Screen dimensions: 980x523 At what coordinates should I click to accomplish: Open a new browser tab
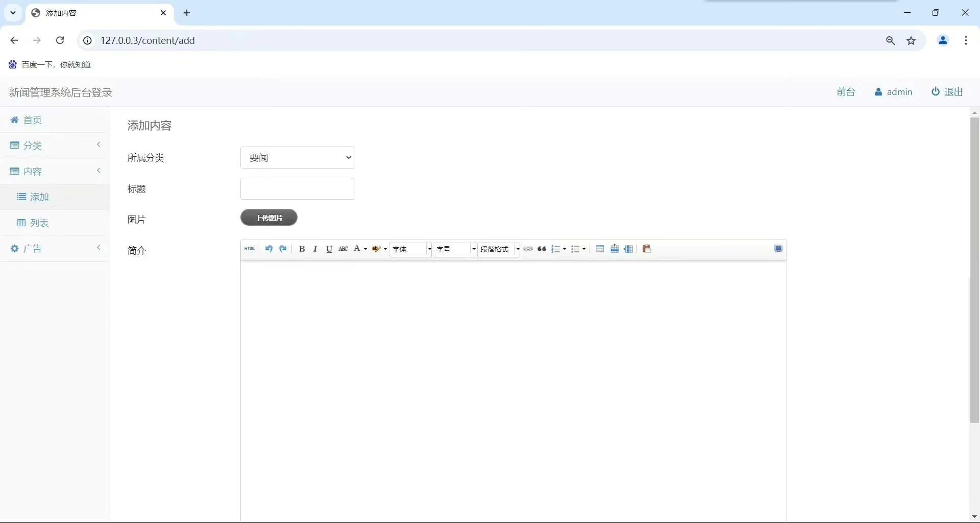pos(187,13)
